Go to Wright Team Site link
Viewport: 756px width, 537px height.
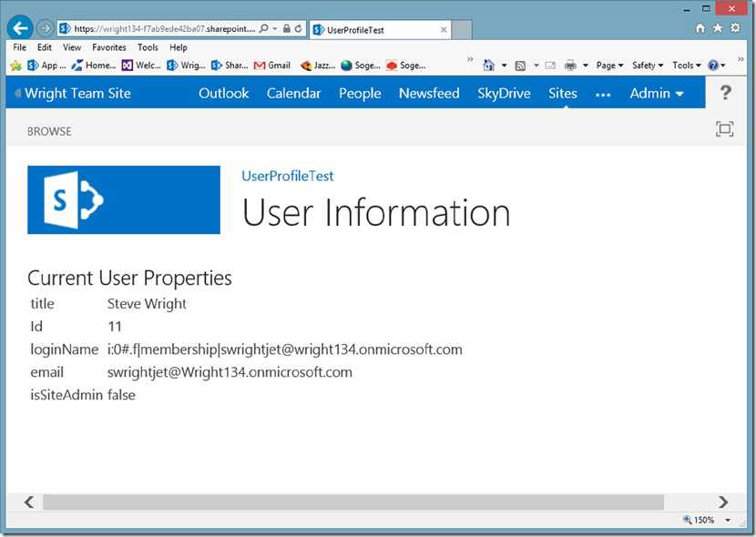coord(77,93)
